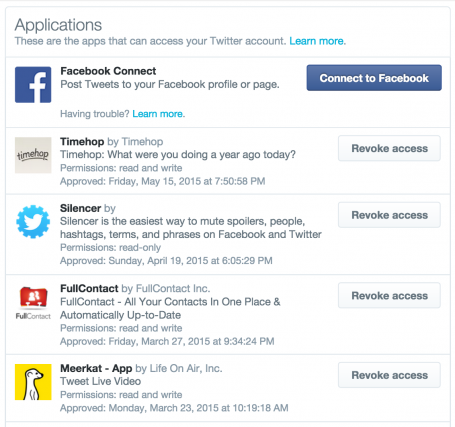Click the Facebook logo icon
The image size is (455, 427).
pyautogui.click(x=33, y=84)
